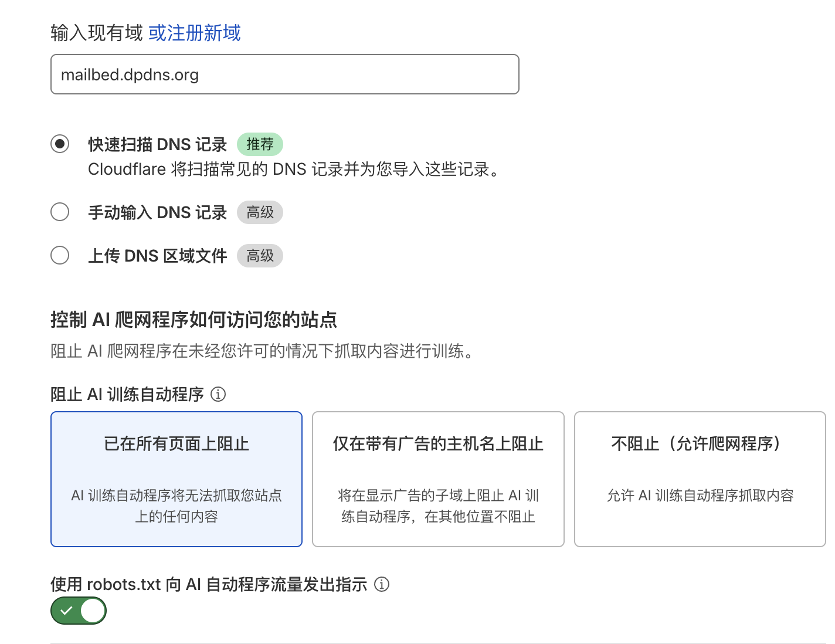The height and width of the screenshot is (644, 835).
Task: Choose 上传 DNS 区域文件 radio option
Action: click(60, 255)
